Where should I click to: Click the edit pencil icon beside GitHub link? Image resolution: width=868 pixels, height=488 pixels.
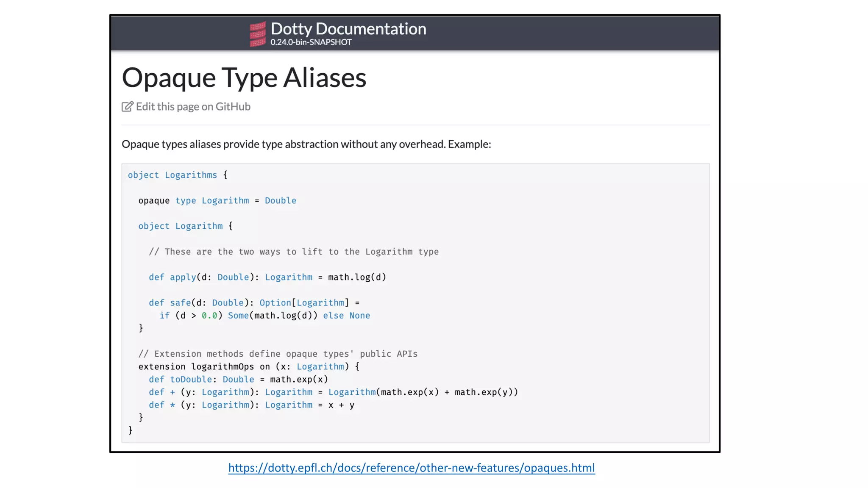click(x=128, y=106)
